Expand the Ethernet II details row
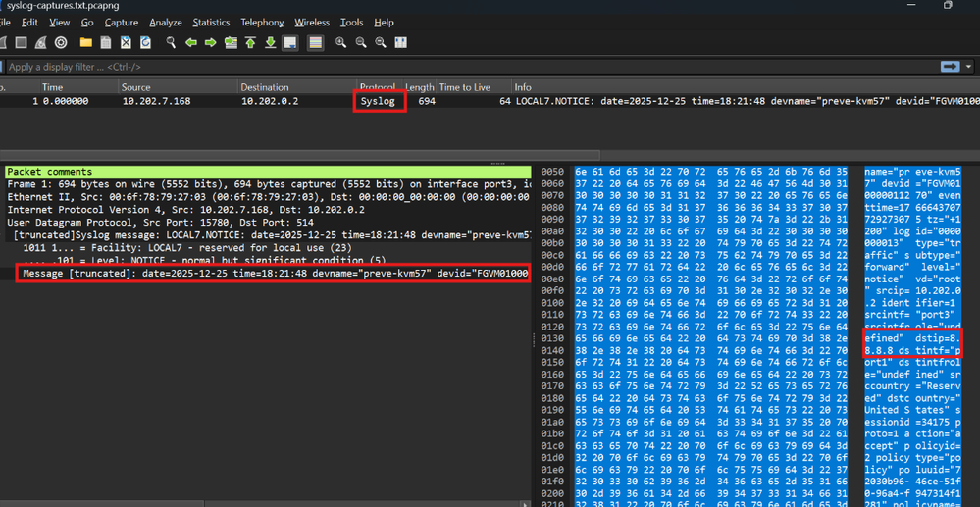The height and width of the screenshot is (507, 980). (x=268, y=197)
